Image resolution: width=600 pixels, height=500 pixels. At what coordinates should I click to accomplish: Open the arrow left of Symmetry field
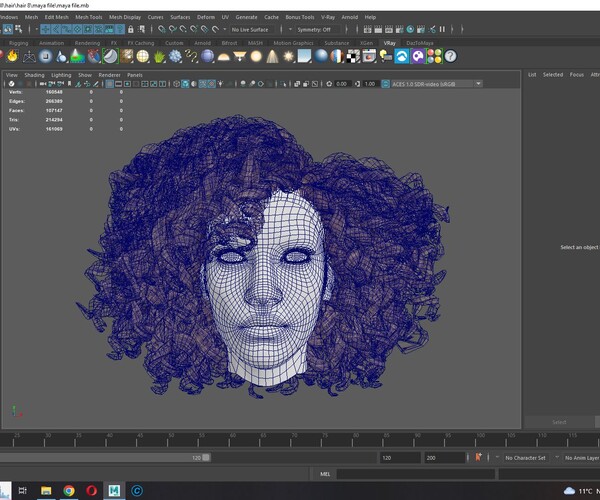coord(290,29)
